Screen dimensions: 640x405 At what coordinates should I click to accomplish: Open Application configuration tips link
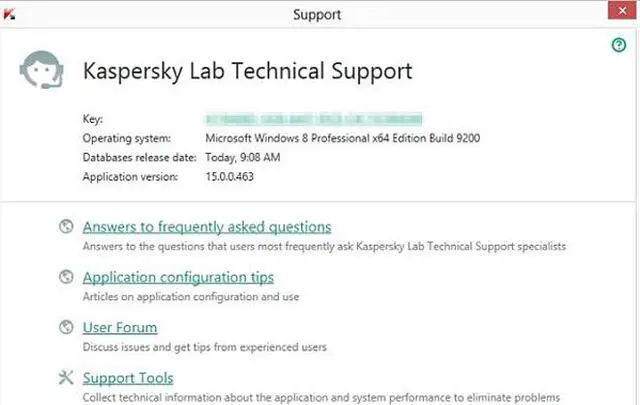pyautogui.click(x=178, y=278)
